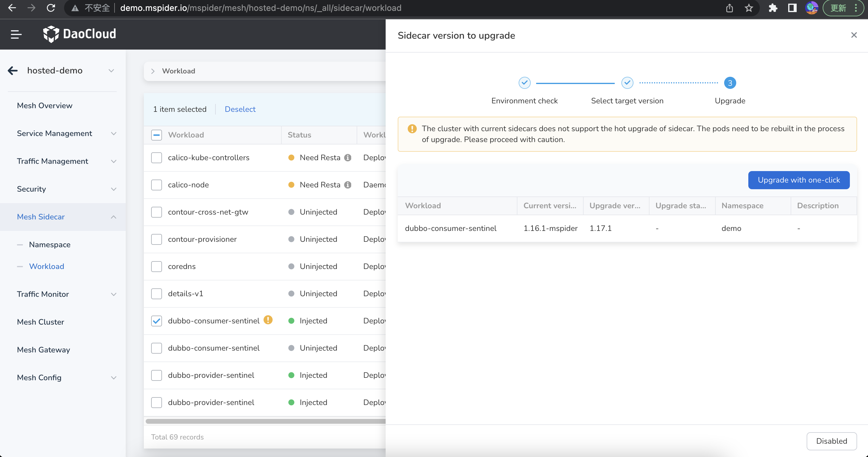868x457 pixels.
Task: Click info icon next to calico-node status
Action: tap(348, 185)
